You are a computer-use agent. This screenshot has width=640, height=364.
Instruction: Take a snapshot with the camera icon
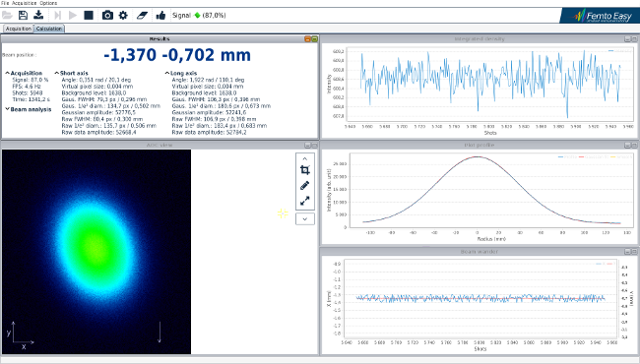coord(107,16)
